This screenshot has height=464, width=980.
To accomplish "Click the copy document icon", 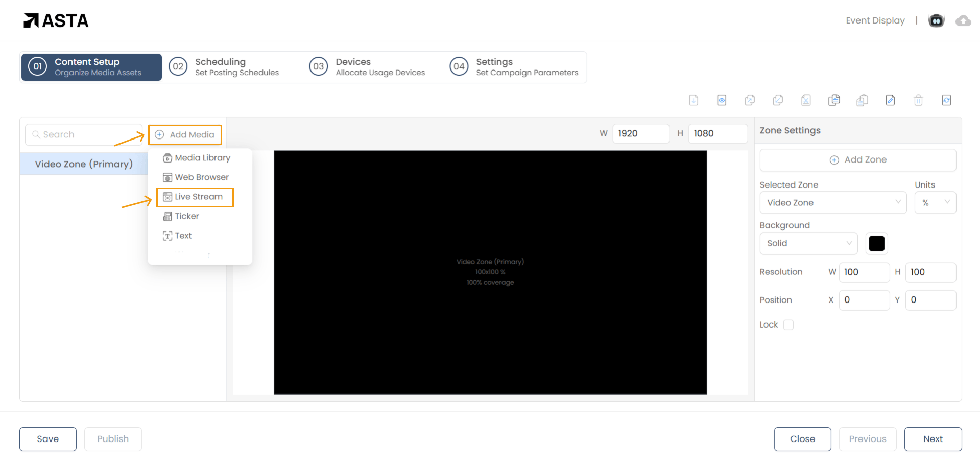I will click(834, 100).
